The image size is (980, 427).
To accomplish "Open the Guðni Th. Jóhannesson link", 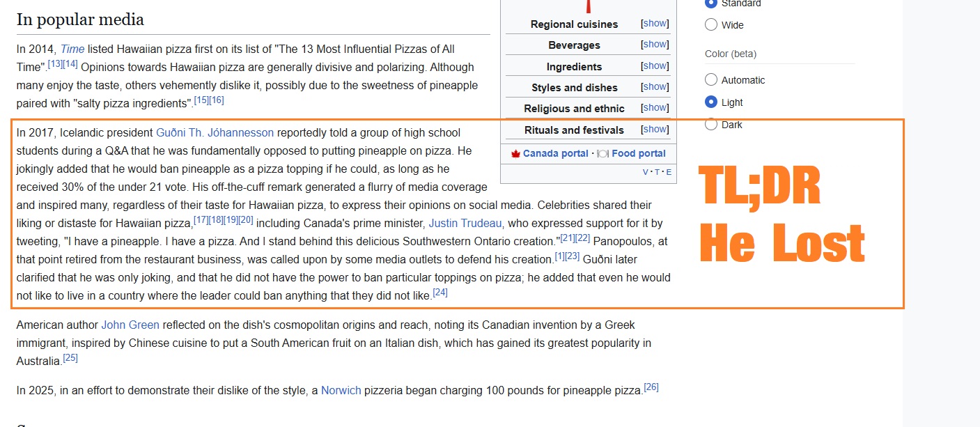I will 215,132.
